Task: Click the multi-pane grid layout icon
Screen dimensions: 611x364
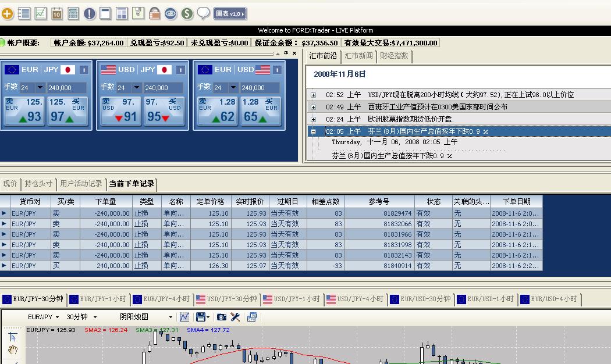Action: (122, 14)
